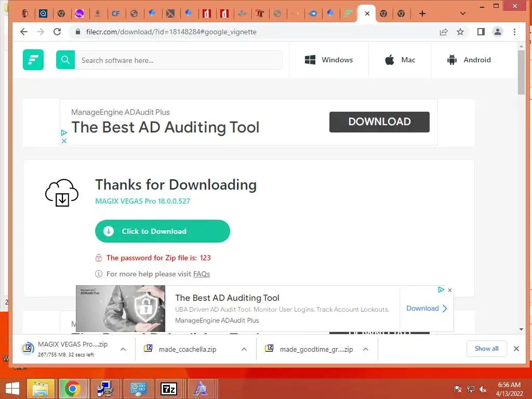Toggle the Chrome side panel
Image resolution: width=532 pixels, height=399 pixels.
click(x=481, y=32)
